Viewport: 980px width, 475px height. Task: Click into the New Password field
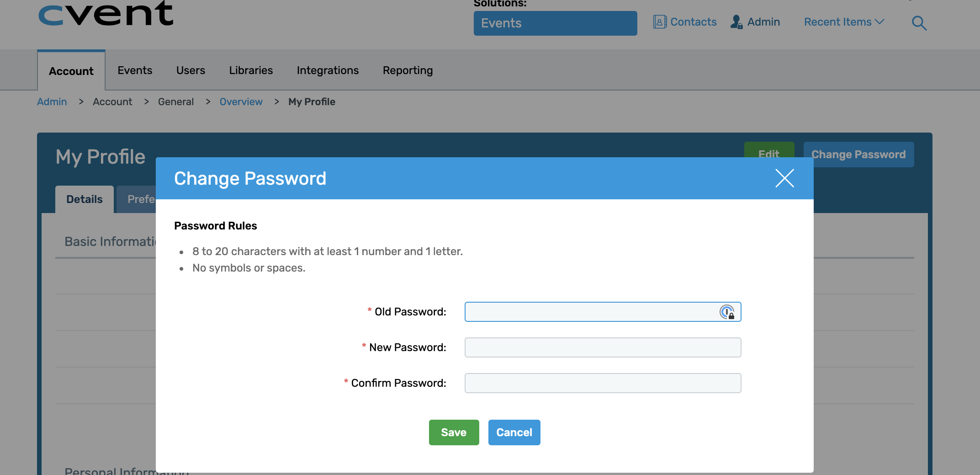tap(603, 347)
